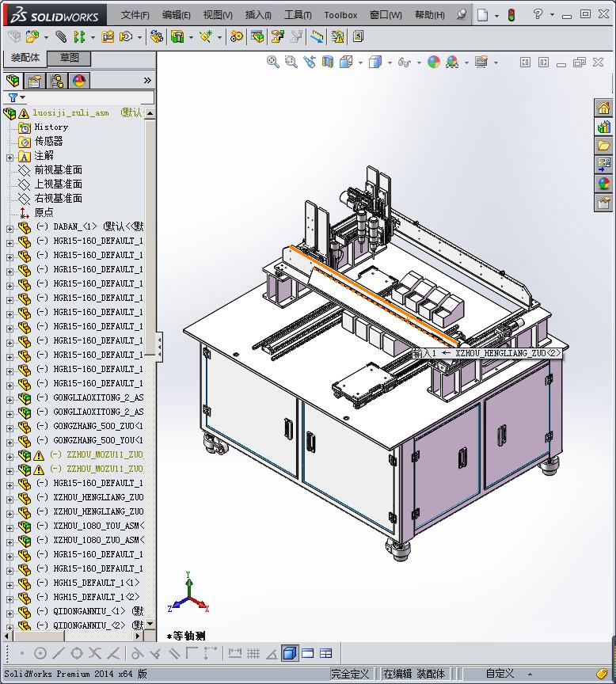This screenshot has height=684, width=616.
Task: Open the Display Style dropdown arrow
Action: (389, 63)
